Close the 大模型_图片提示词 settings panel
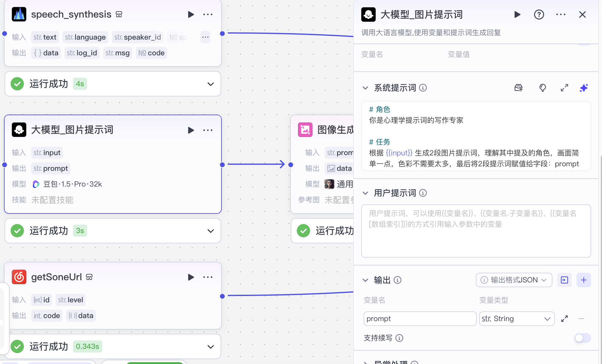Screen dimensions: 602x364 582,14
